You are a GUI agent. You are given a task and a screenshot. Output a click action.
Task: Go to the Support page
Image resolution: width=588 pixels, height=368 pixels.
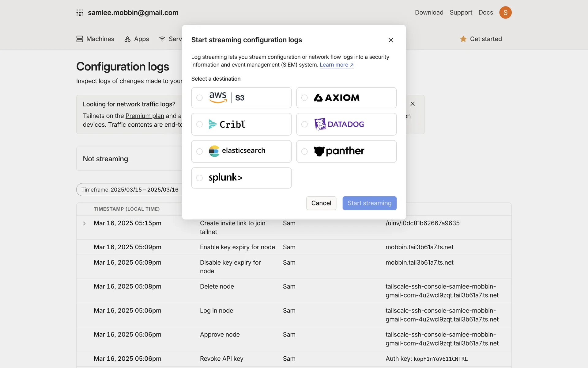(461, 13)
